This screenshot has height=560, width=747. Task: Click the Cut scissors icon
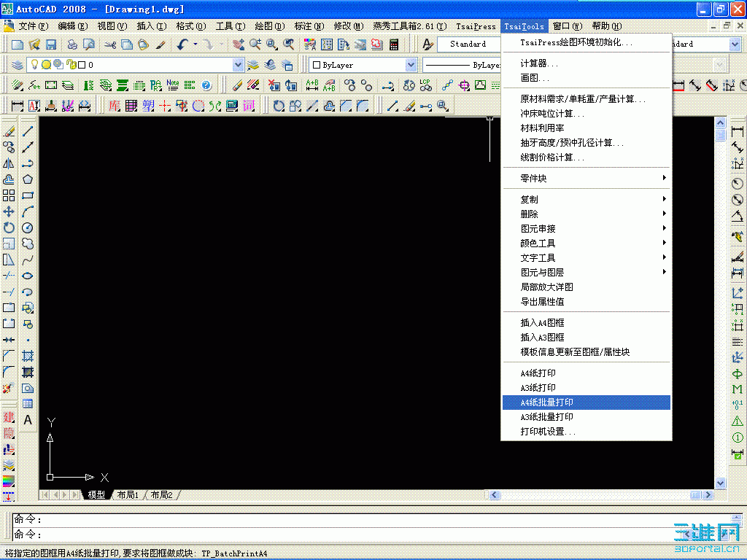[x=111, y=44]
